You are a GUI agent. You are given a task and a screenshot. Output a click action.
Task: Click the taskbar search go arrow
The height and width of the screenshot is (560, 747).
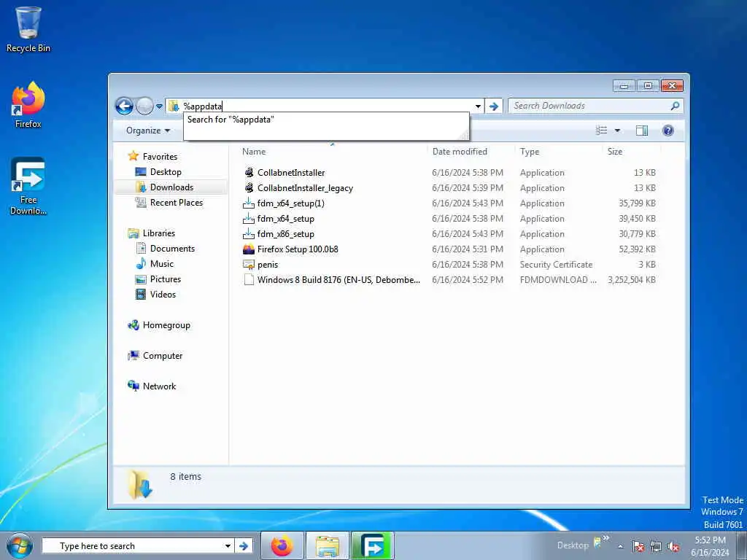[x=244, y=545]
